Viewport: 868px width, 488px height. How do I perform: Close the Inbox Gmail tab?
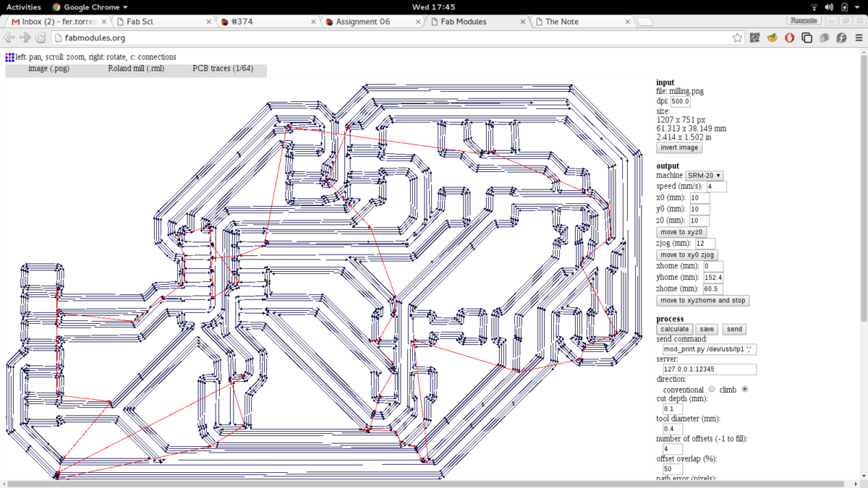pos(103,22)
